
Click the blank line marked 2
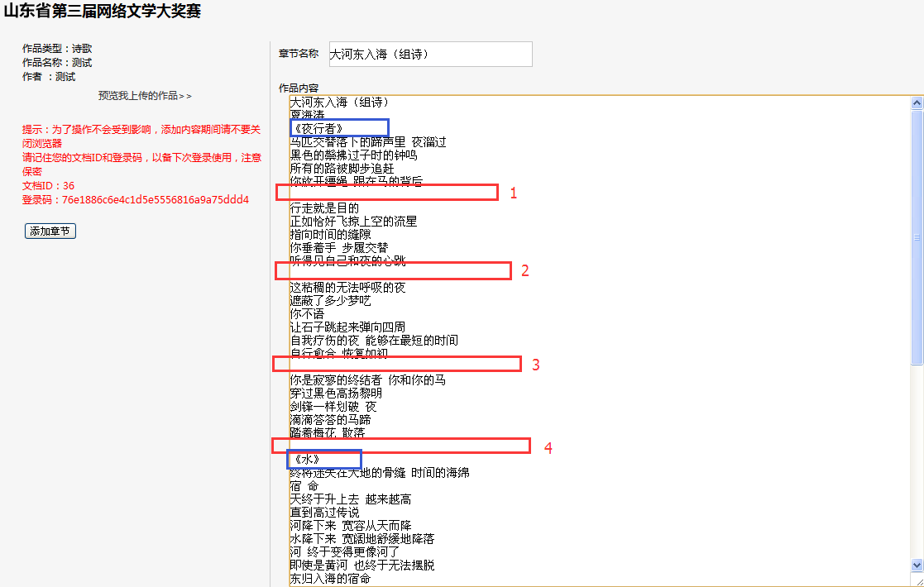[x=393, y=271]
